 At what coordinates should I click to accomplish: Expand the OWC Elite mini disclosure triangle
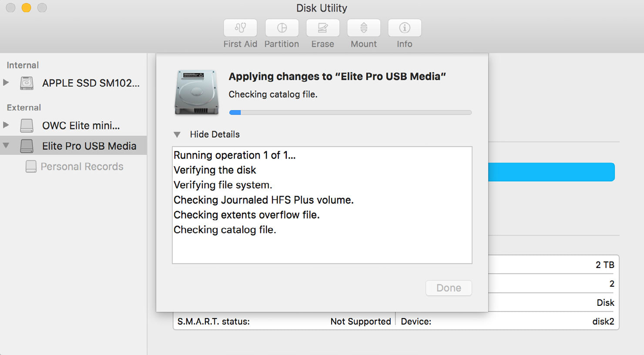click(6, 125)
